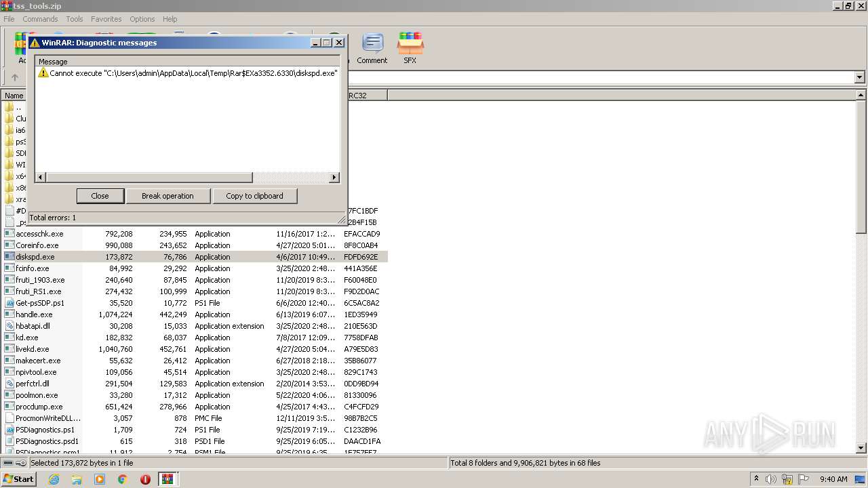
Task: Click Action Center flag tray icon
Action: (804, 479)
